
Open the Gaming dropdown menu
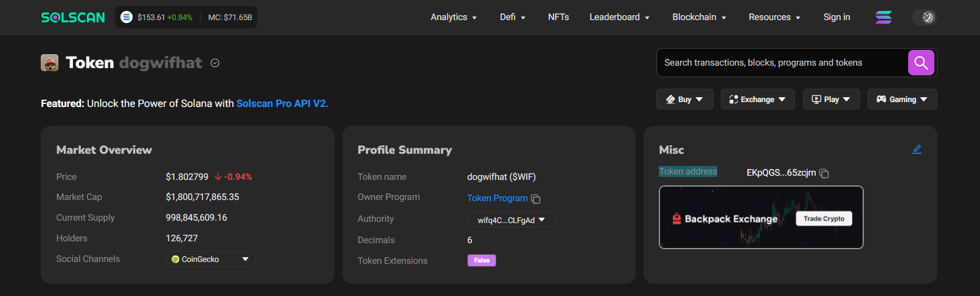[902, 99]
